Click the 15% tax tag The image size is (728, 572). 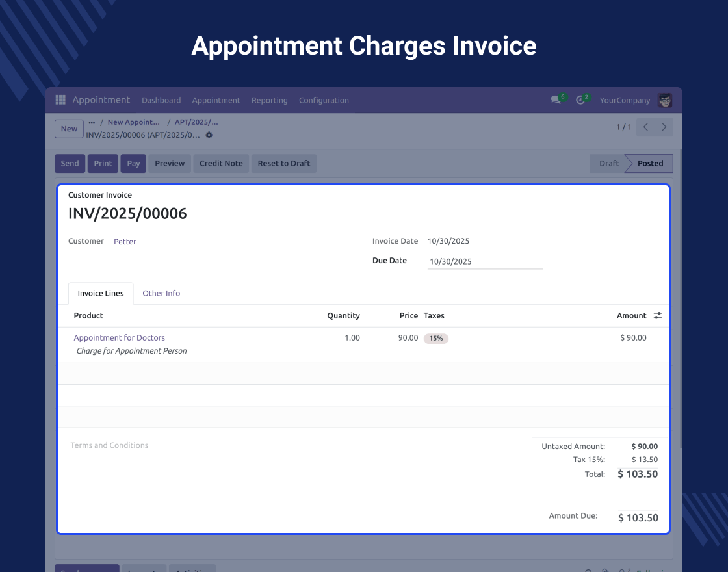tap(435, 338)
